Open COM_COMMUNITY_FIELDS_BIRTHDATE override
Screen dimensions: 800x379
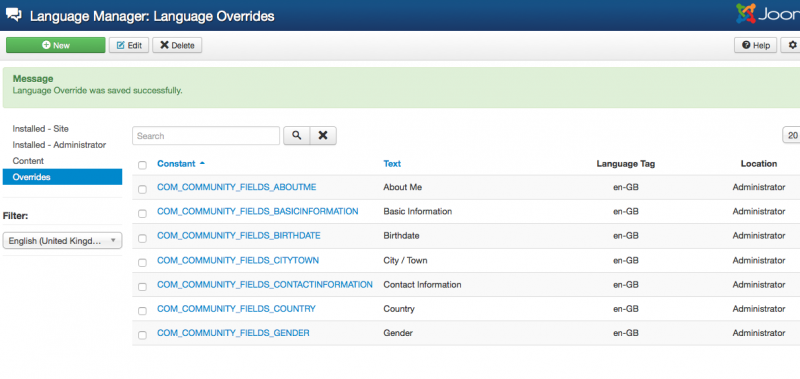pos(238,236)
